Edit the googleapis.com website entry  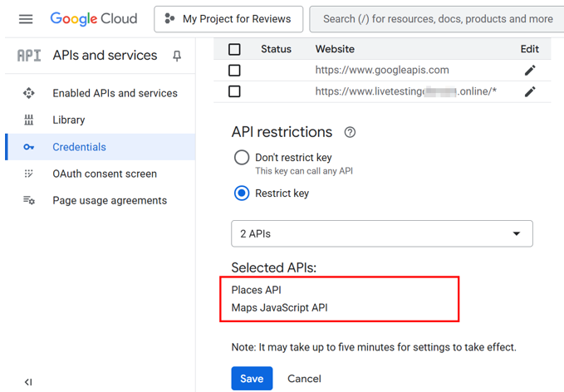530,70
